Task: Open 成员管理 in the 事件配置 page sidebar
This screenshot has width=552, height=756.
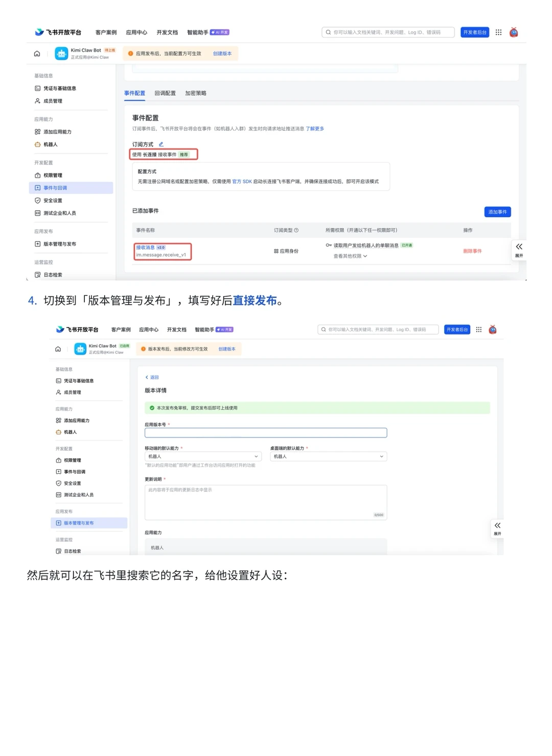Action: point(49,101)
